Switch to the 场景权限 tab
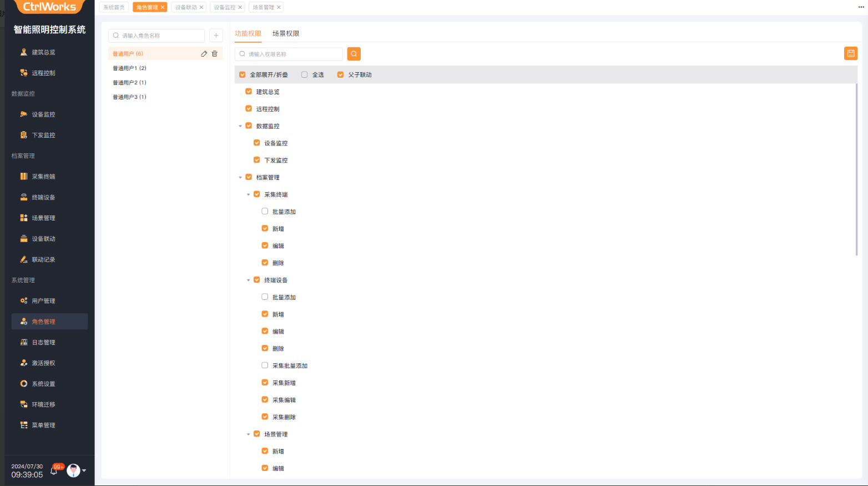 [x=286, y=33]
